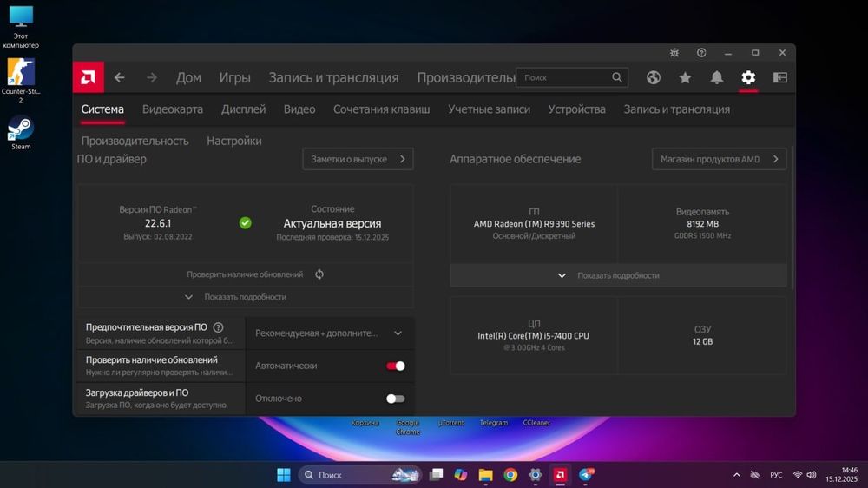The image size is (868, 488).
Task: Click the Radeon version 22.6.1 text
Action: point(158,223)
